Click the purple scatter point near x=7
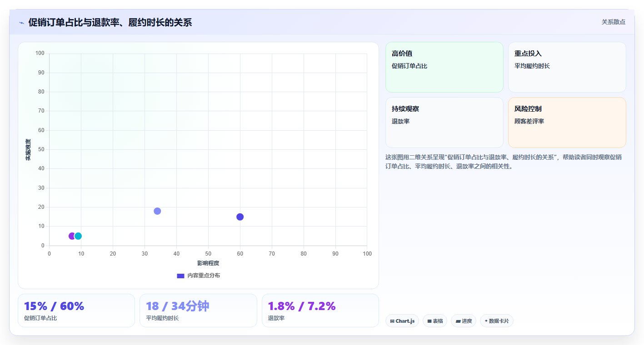The image size is (644, 345). (72, 236)
